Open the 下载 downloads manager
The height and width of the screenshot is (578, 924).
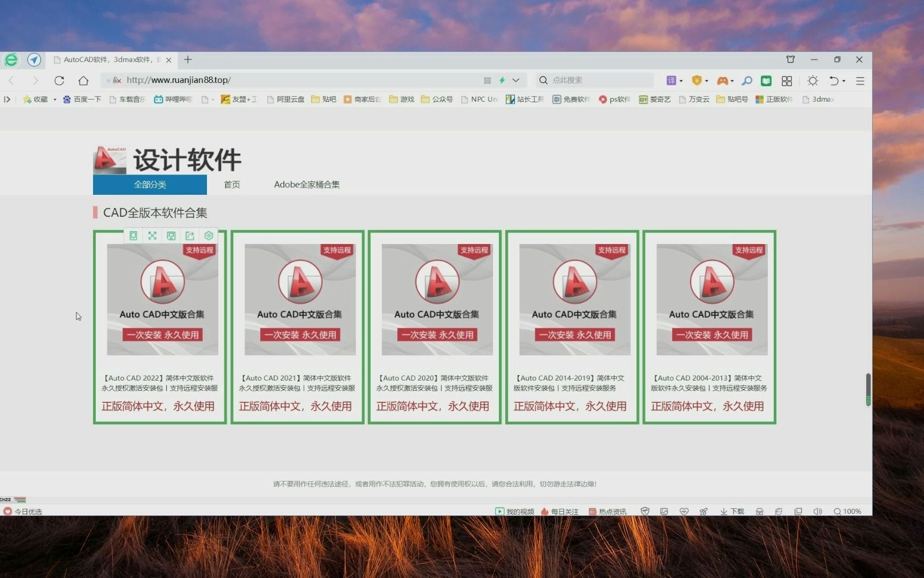[x=732, y=512]
